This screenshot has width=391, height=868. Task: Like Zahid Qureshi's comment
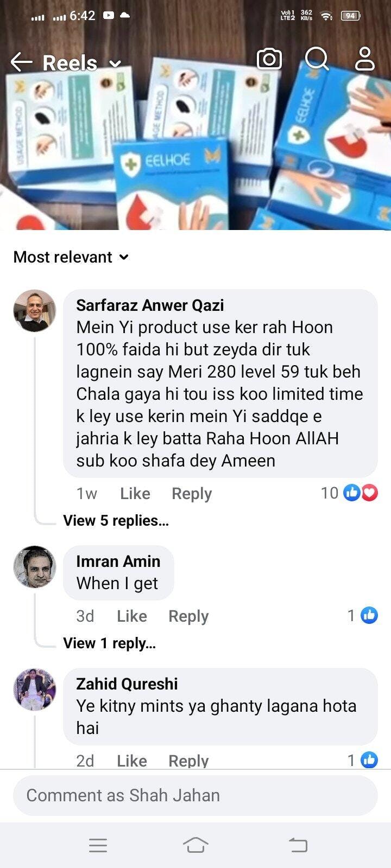pos(131,761)
